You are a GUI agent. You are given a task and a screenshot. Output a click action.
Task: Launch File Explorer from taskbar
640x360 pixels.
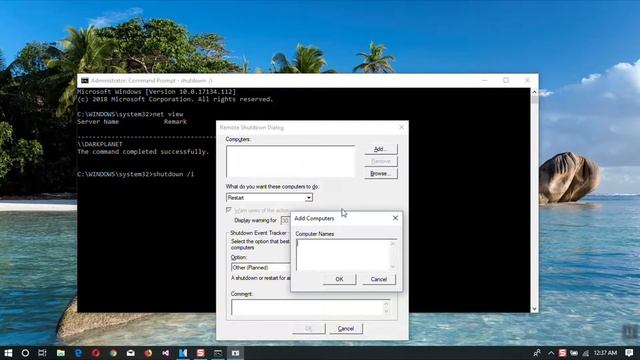(60, 353)
